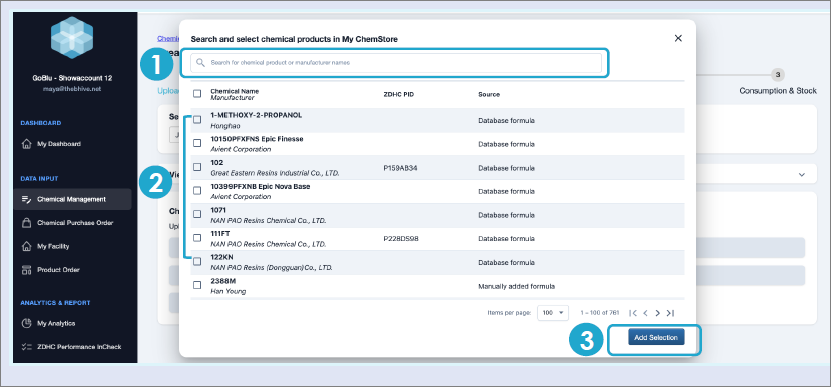
Task: Click the Honghao manufacturer name
Action: click(x=225, y=126)
